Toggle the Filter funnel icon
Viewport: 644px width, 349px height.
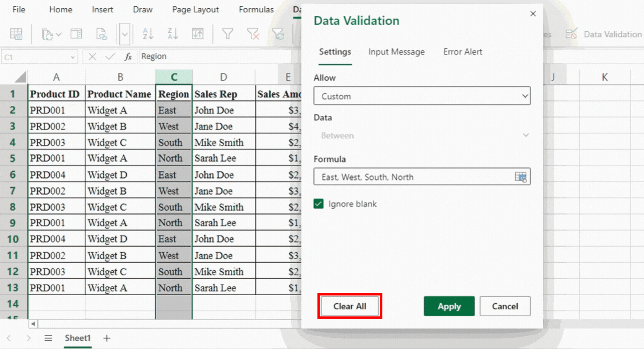click(x=228, y=34)
